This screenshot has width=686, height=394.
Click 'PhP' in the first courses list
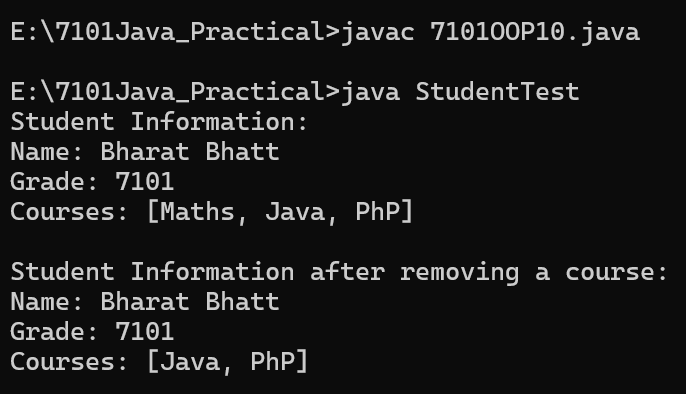point(378,212)
